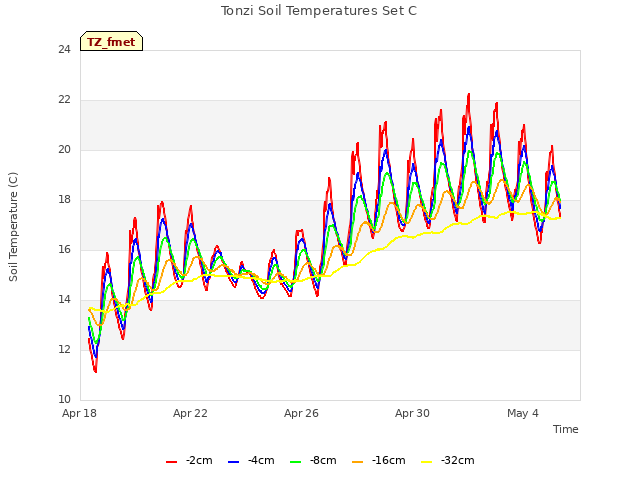Click the 22 y-axis tick label
640x480 pixels.
pos(64,100)
